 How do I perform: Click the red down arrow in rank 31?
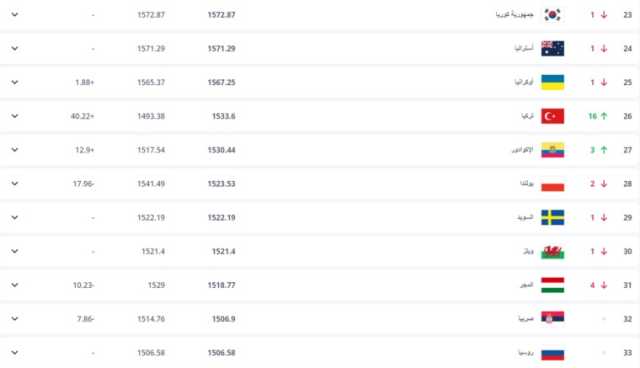604,285
